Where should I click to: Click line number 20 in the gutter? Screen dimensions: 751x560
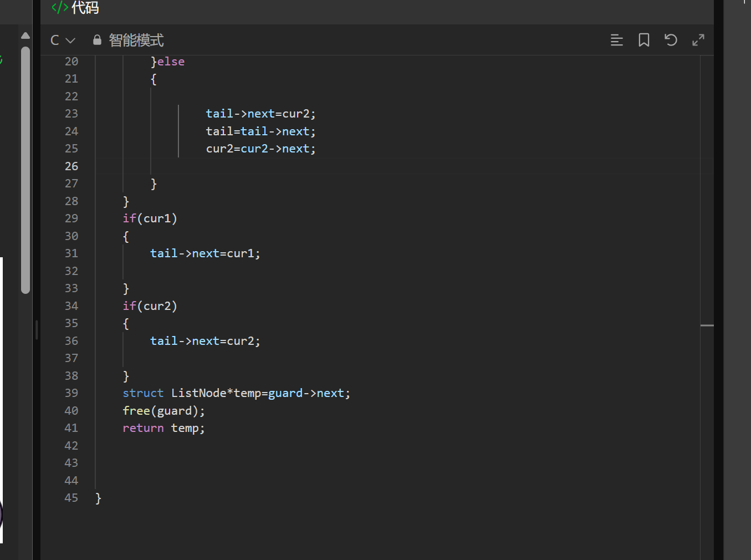pyautogui.click(x=71, y=62)
